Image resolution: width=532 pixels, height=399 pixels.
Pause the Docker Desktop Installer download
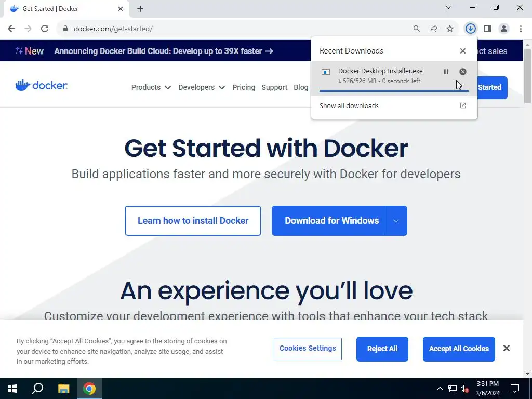click(446, 72)
